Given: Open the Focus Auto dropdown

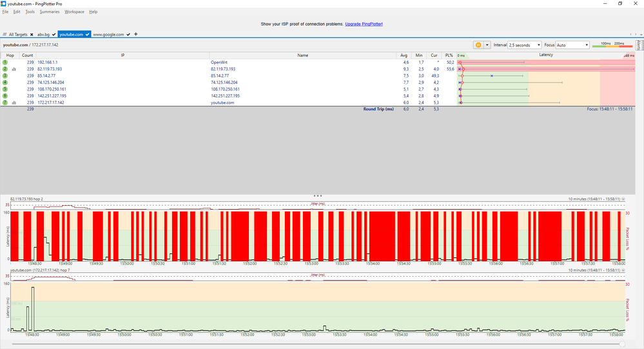Looking at the screenshot, I should [x=572, y=45].
